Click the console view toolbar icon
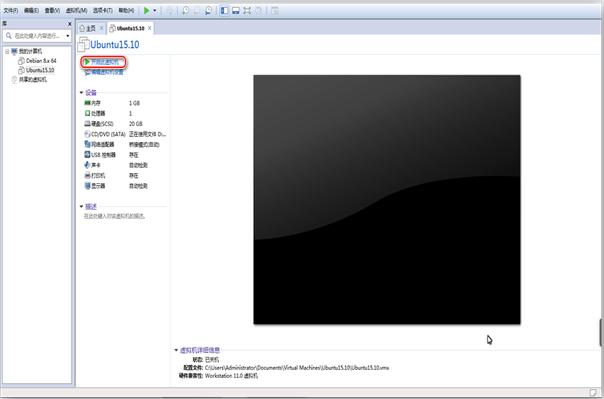 pos(275,11)
